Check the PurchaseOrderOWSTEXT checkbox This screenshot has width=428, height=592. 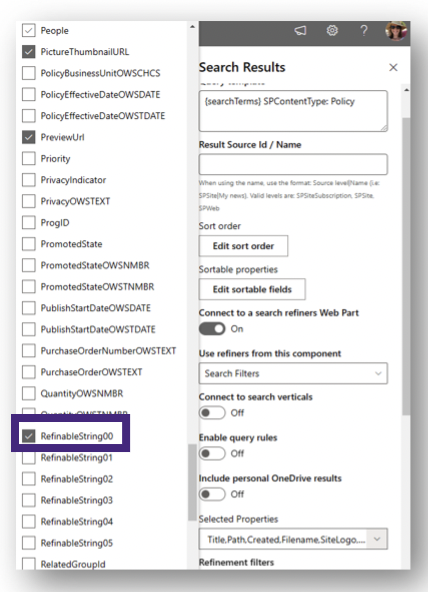[29, 372]
